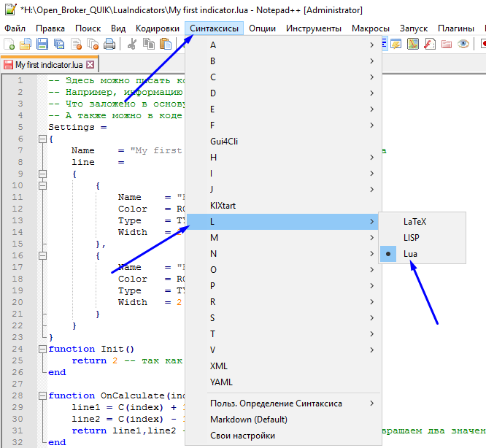Click 'return line1,line2' on line 31
Screen dimensions: 486x448
pyautogui.click(x=123, y=431)
